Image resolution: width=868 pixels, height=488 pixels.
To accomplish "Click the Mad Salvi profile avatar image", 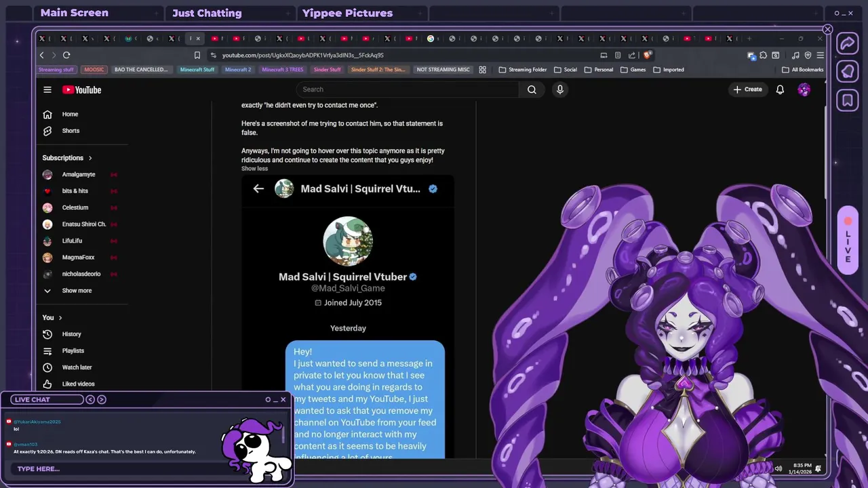I will point(348,241).
